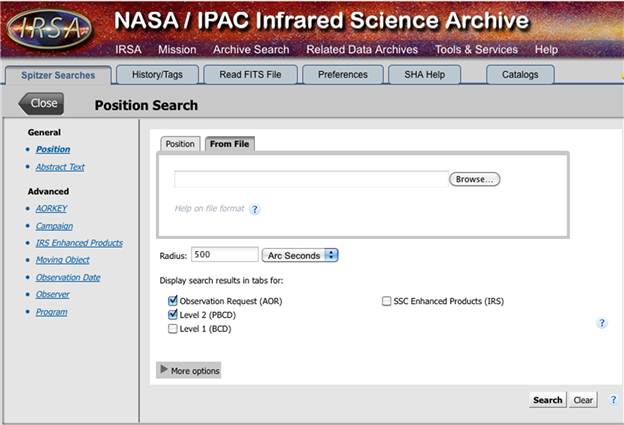Open the Preferences tab
This screenshot has width=624, height=425.
(343, 75)
